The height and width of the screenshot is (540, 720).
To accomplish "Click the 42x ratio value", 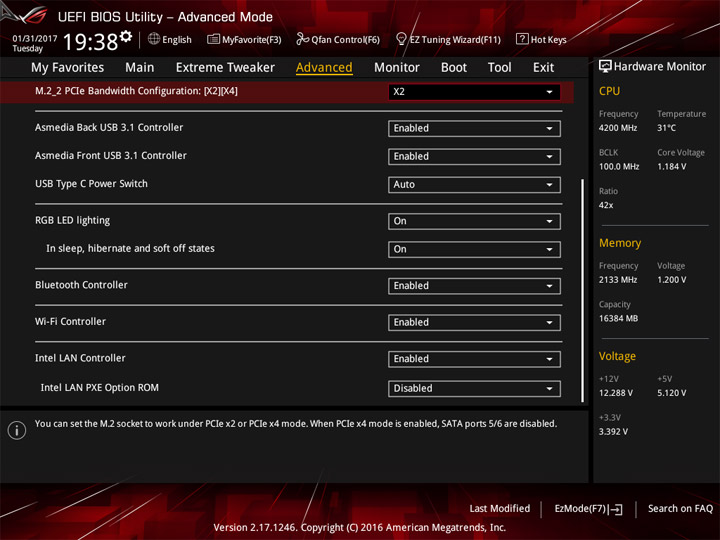I will (x=606, y=205).
